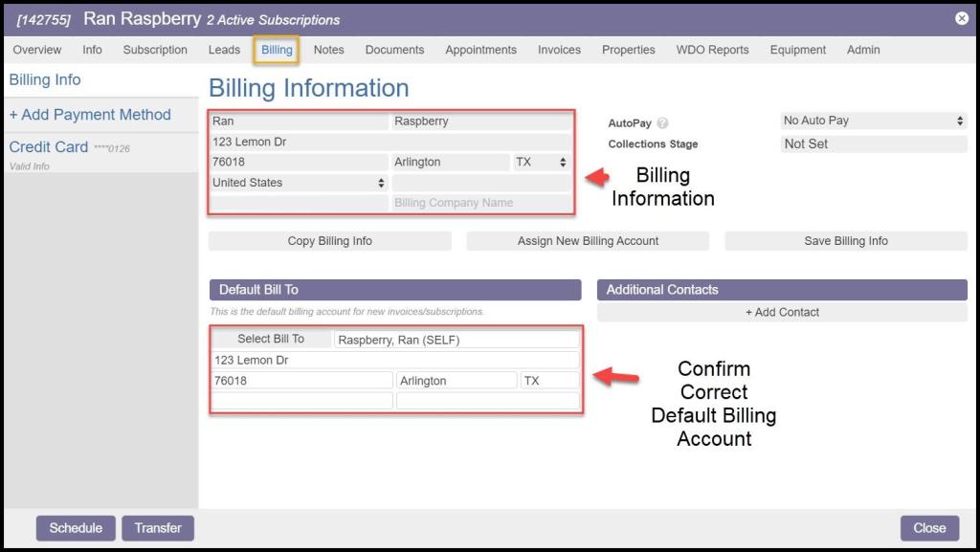The width and height of the screenshot is (980, 552).
Task: Click Save Billing Info
Action: (x=845, y=241)
